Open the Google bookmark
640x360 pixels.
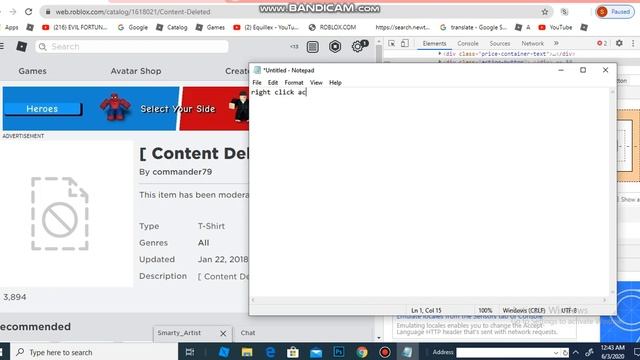(133, 27)
